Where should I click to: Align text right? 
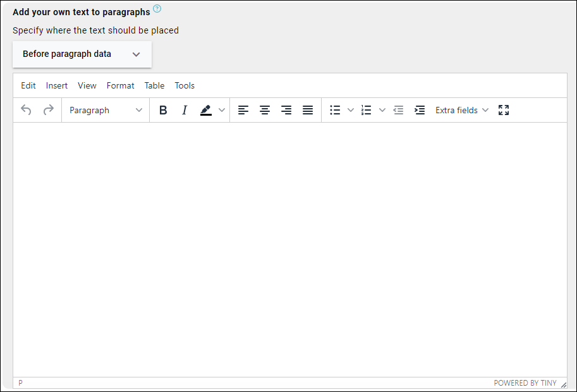coord(286,109)
